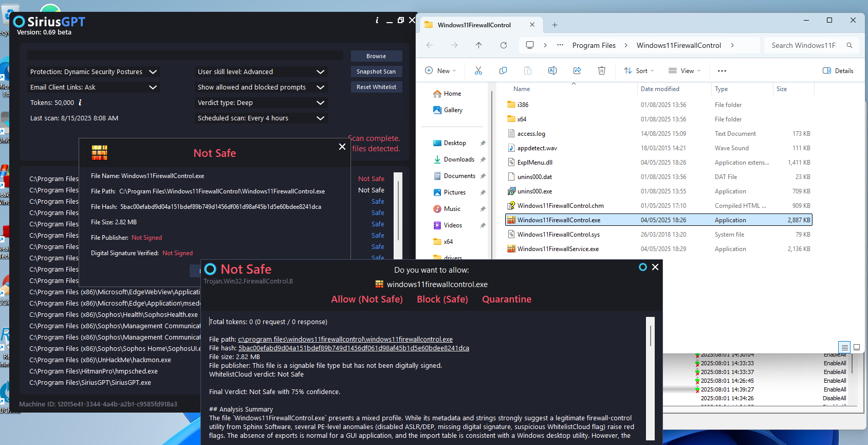Open the Email Client Links dropdown
Image resolution: width=868 pixels, height=445 pixels.
coord(94,87)
